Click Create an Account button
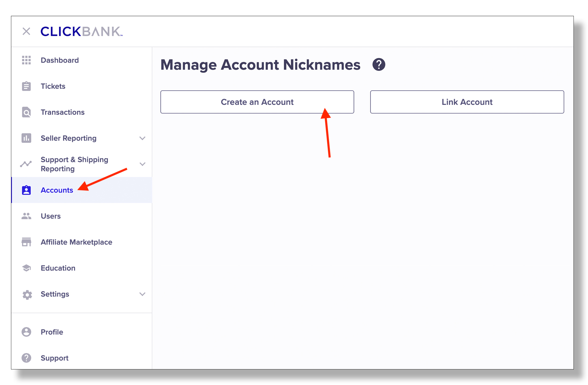 click(x=257, y=102)
